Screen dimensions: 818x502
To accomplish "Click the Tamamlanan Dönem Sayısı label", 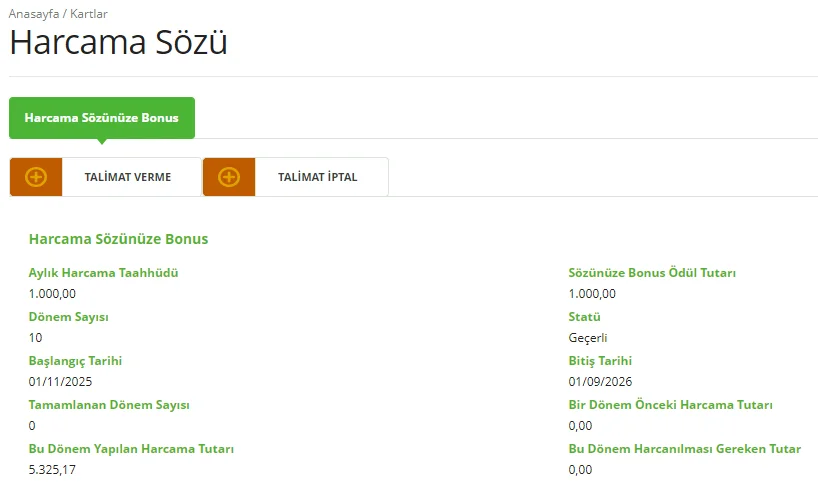I will coord(109,404).
